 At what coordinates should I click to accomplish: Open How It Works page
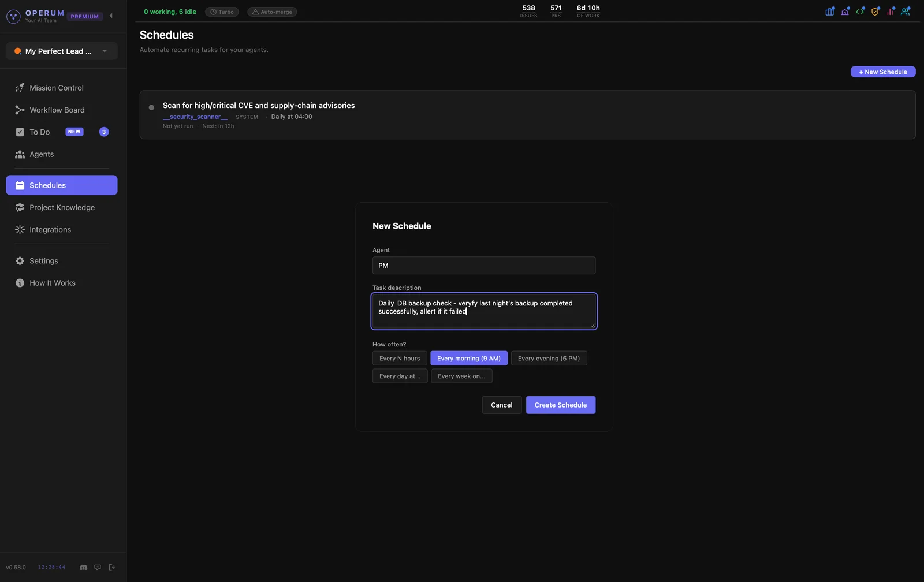[61, 283]
